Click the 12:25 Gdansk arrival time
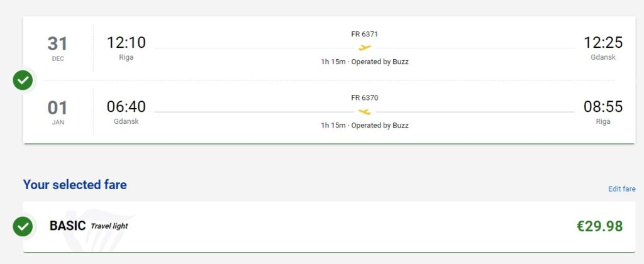 pyautogui.click(x=602, y=42)
